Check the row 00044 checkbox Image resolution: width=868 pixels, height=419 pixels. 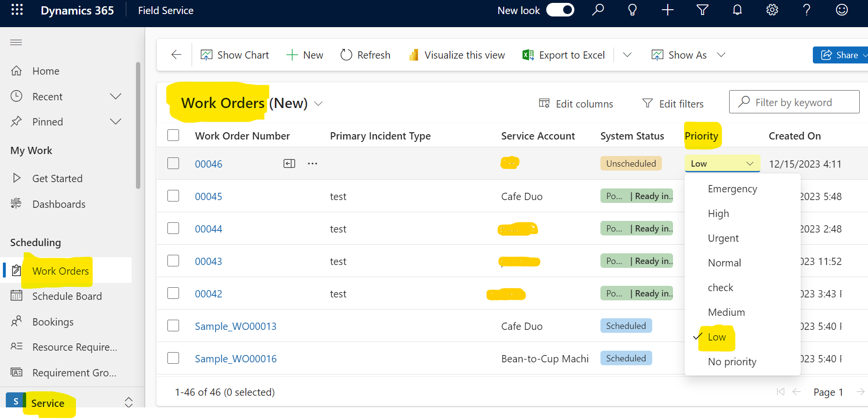click(x=173, y=228)
